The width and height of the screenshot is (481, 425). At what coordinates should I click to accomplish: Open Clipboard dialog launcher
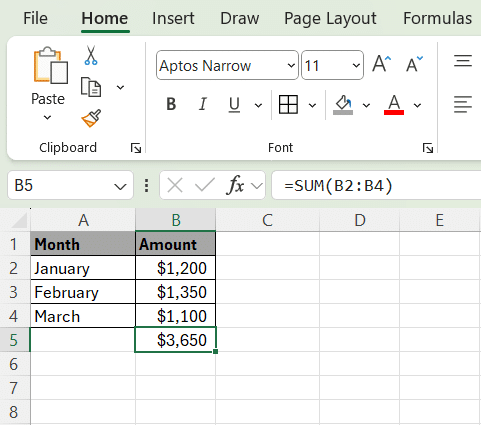click(x=136, y=148)
